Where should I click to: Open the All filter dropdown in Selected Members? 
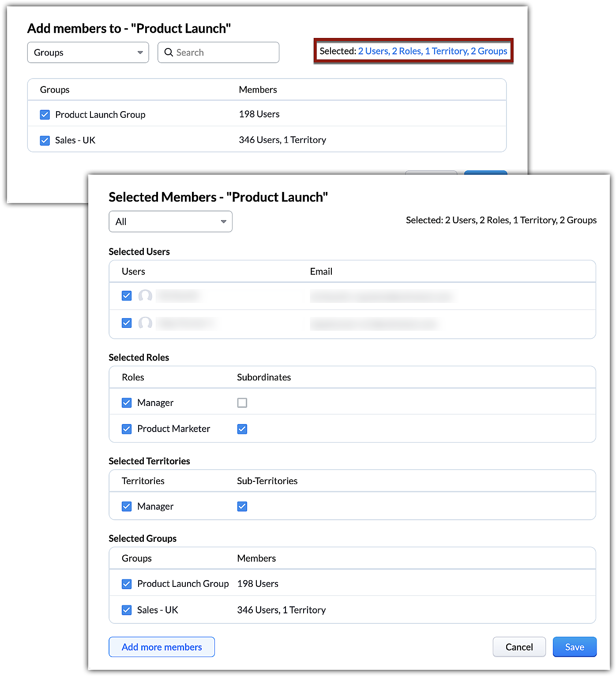tap(170, 222)
